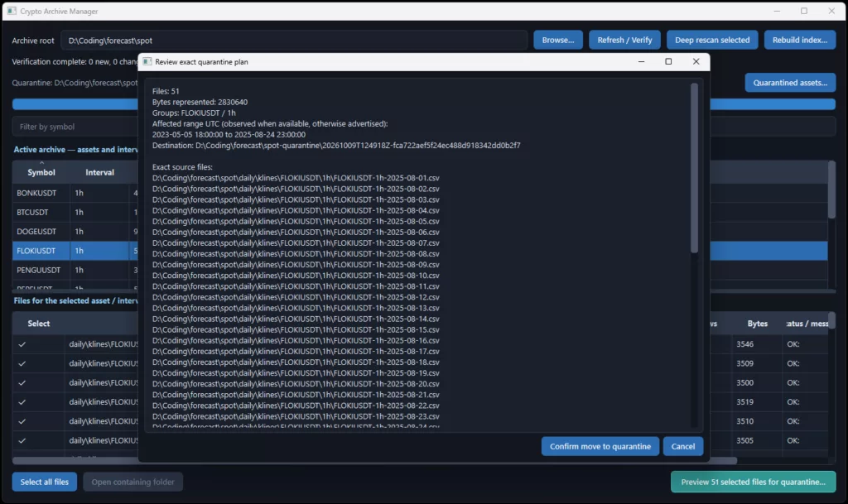
Task: Open Quarantined assets list
Action: (790, 83)
